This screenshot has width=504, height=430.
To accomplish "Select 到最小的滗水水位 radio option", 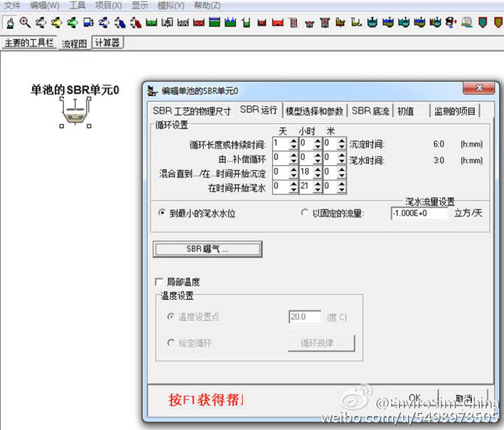I will point(162,213).
